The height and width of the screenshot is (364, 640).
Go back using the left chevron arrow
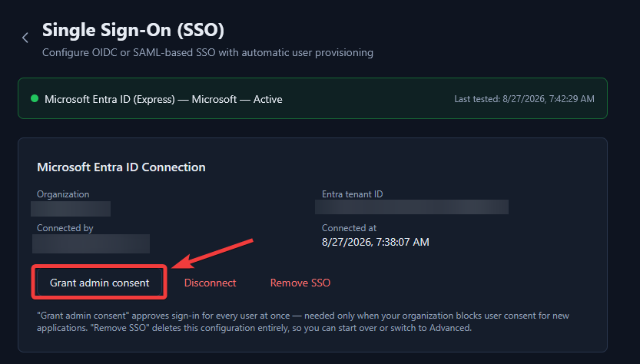click(25, 38)
